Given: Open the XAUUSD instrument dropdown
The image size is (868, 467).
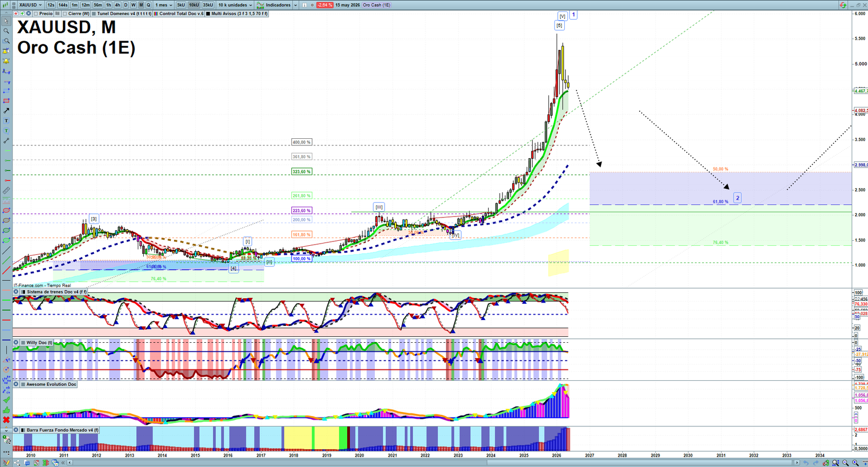Looking at the screenshot, I should [30, 5].
